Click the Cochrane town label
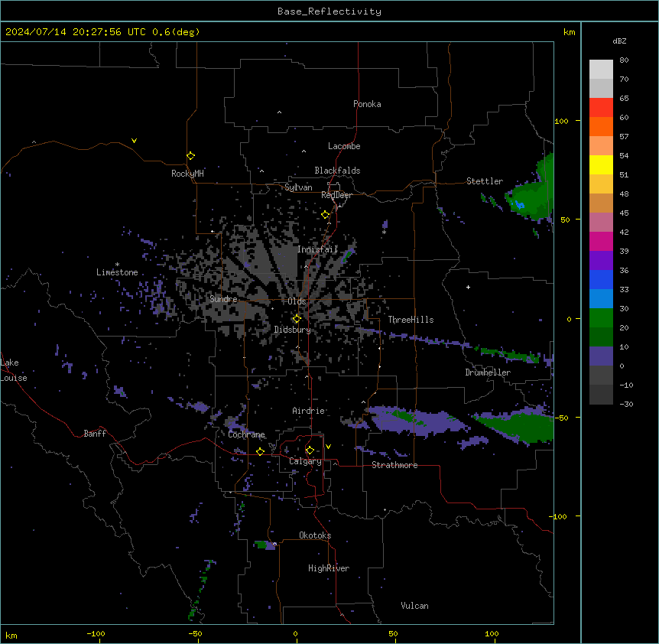This screenshot has height=644, width=659. click(x=247, y=434)
